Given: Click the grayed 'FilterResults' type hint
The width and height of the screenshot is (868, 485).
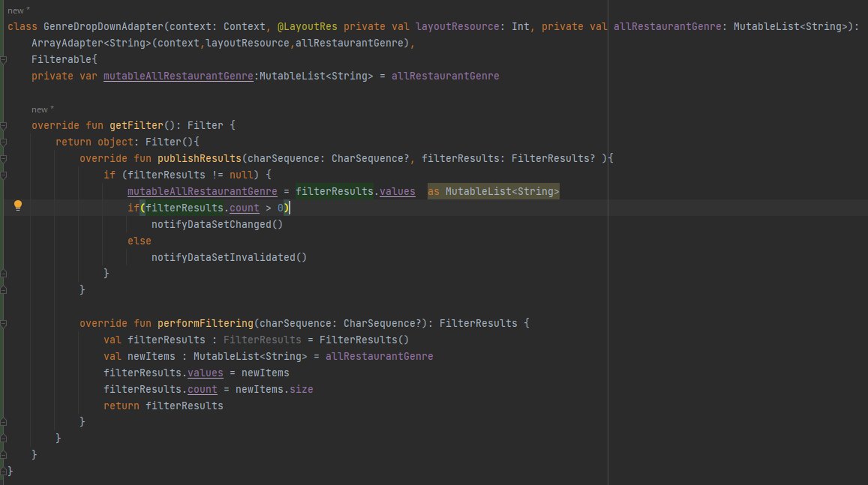Looking at the screenshot, I should (263, 340).
